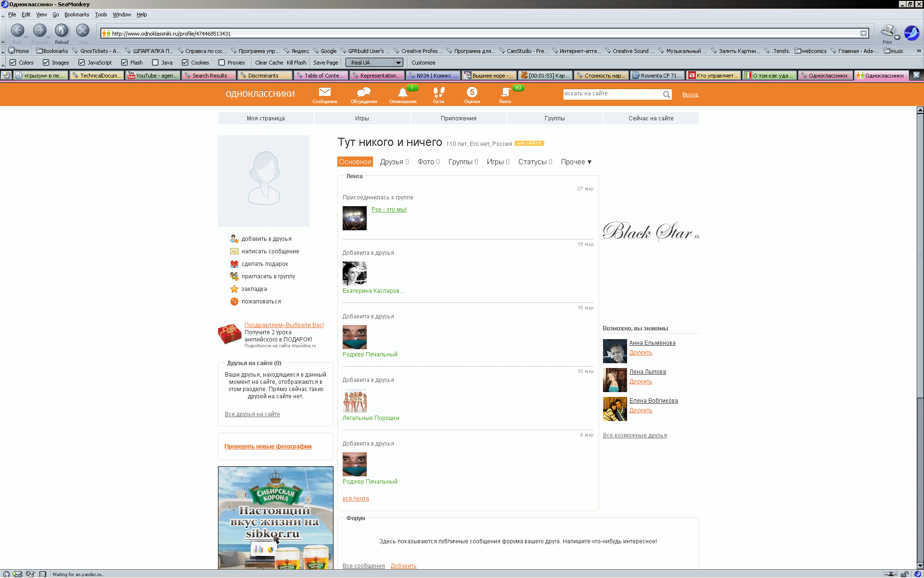924x578 pixels.
Task: Expand the Real UA dropdown
Action: 398,63
